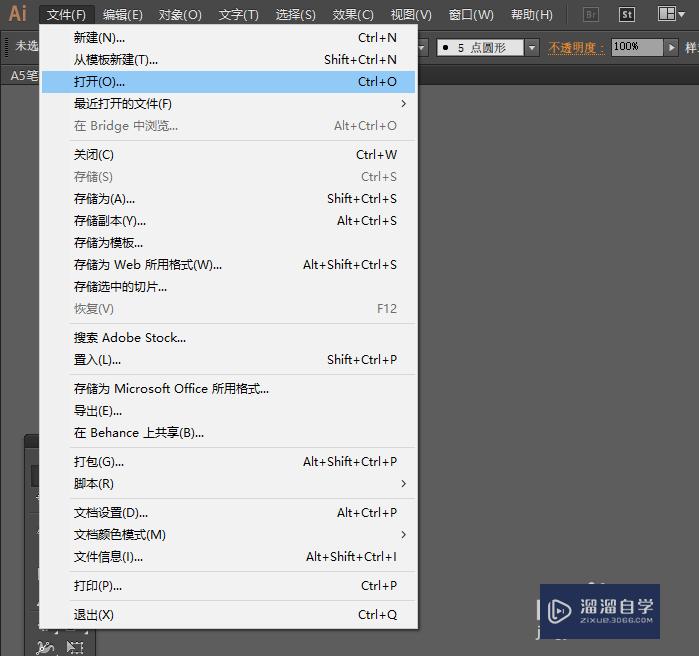
Task: Choose 存储副本(Y)...
Action: (x=228, y=221)
